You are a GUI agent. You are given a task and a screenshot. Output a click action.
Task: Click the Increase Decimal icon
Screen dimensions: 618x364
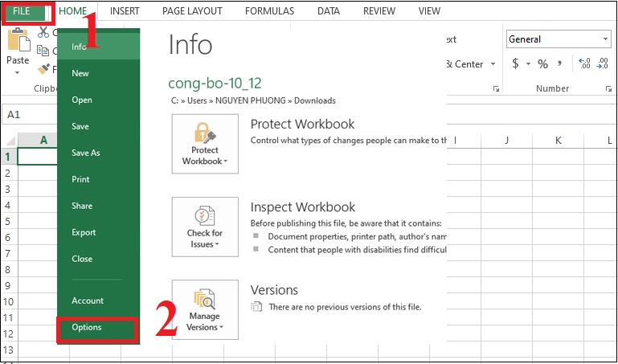click(583, 64)
